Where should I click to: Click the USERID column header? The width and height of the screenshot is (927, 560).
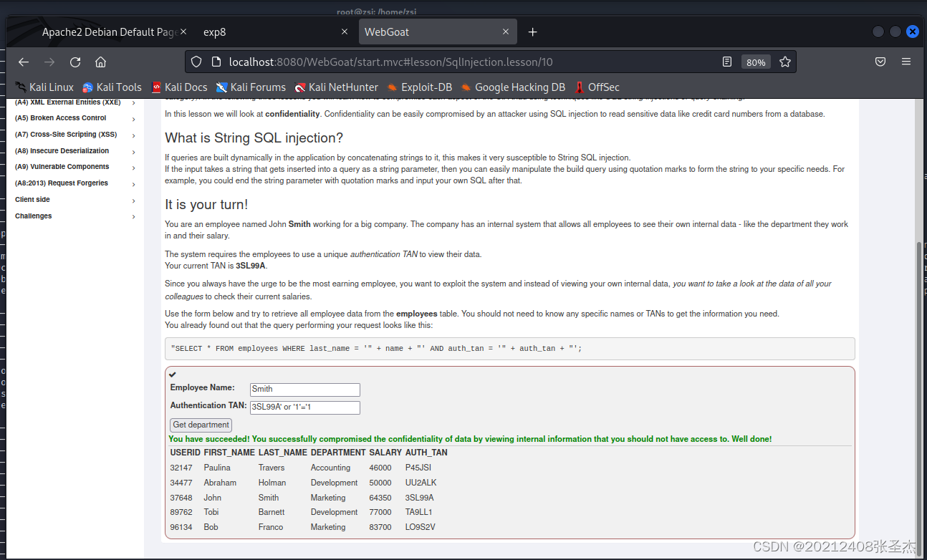pos(185,453)
